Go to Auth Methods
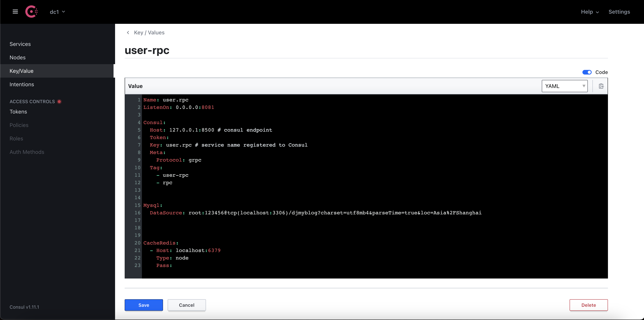 pos(27,152)
